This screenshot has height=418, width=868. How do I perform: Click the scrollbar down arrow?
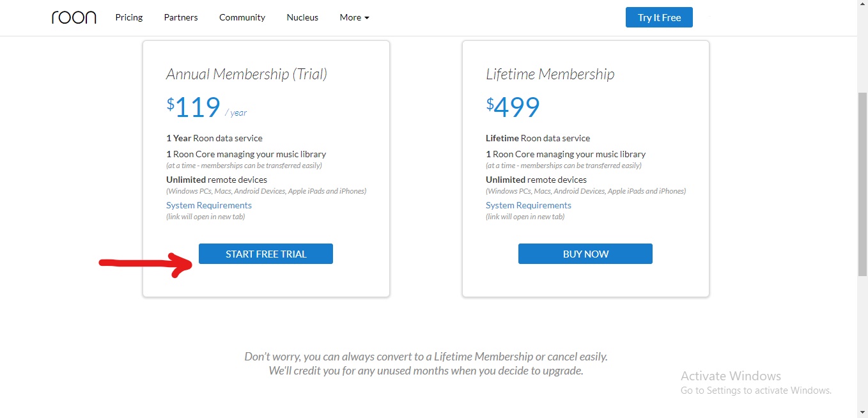(862, 412)
